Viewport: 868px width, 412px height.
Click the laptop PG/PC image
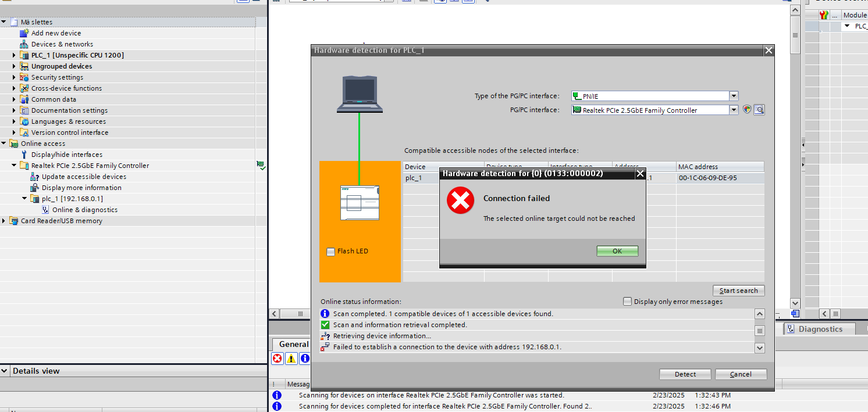point(360,94)
